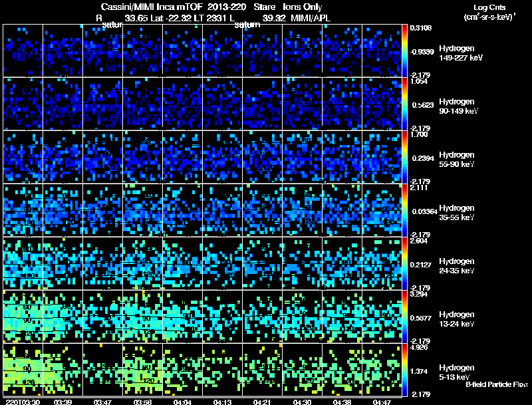Click the Hydrogen 5-13 keV color bar
The width and height of the screenshot is (532, 405).
click(x=406, y=370)
